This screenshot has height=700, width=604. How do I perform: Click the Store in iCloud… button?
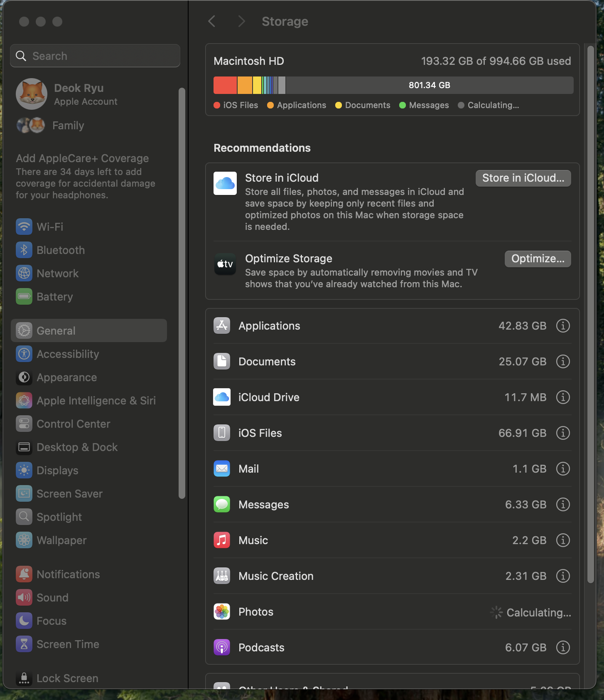click(523, 178)
